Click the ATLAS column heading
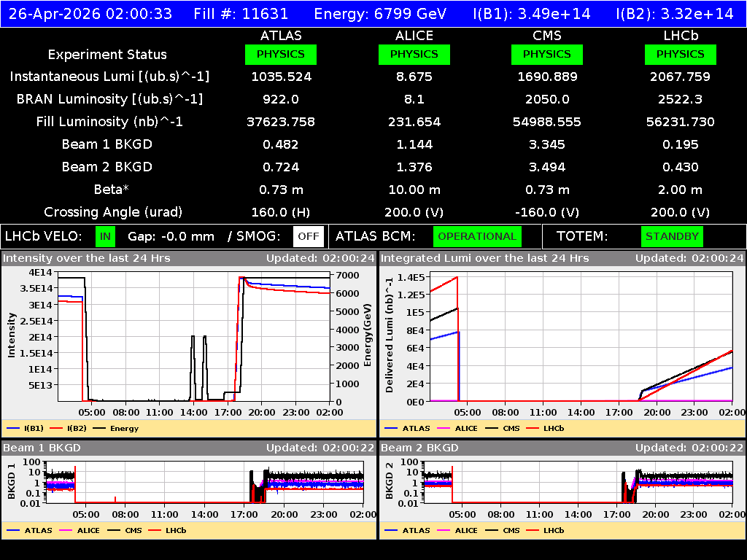 click(x=281, y=36)
